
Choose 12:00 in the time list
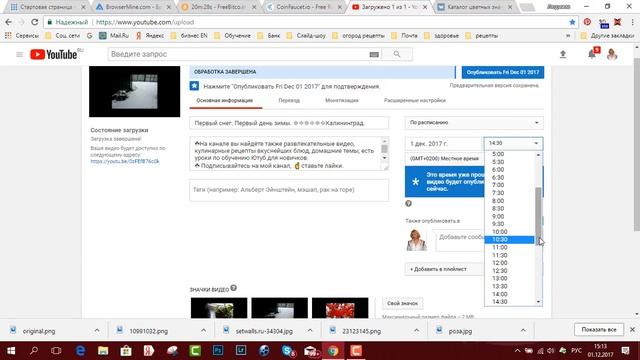tap(509, 263)
